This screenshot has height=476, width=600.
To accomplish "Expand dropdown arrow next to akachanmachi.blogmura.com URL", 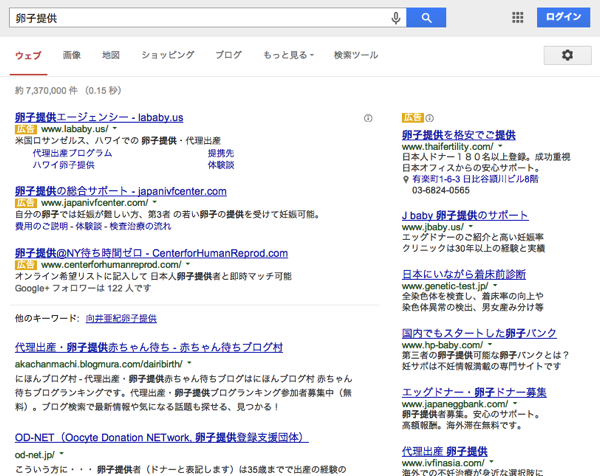I will click(189, 363).
